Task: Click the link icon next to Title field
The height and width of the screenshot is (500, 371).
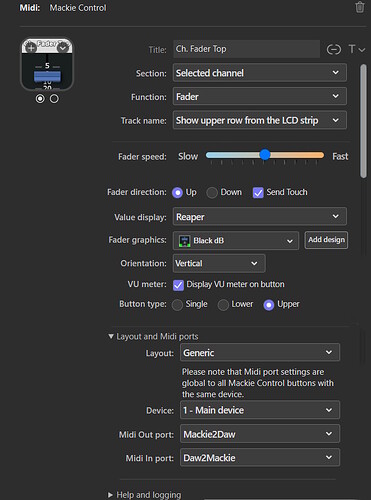Action: point(334,50)
